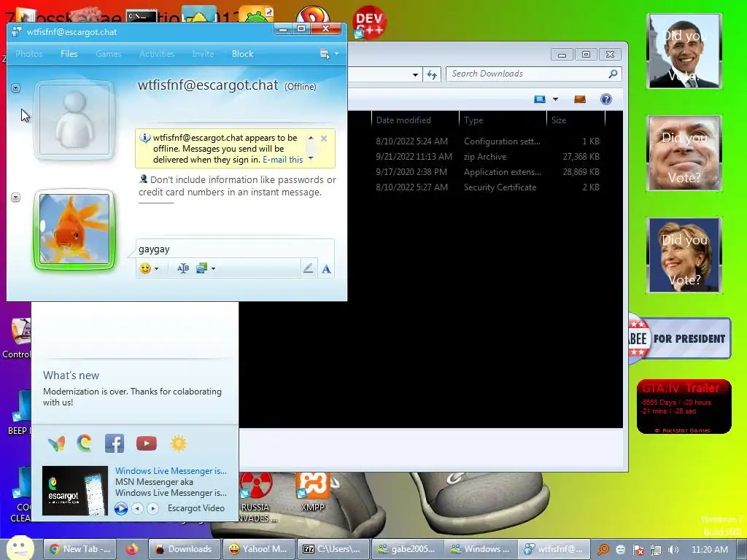The image size is (747, 560).
Task: Expand the background picker dropdown arrow
Action: click(213, 269)
